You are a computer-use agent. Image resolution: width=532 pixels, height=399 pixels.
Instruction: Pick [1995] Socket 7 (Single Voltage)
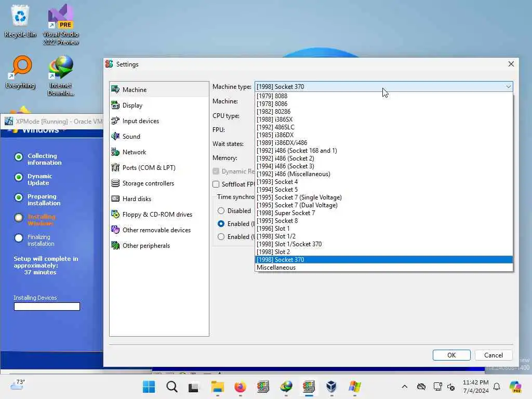tap(384, 197)
